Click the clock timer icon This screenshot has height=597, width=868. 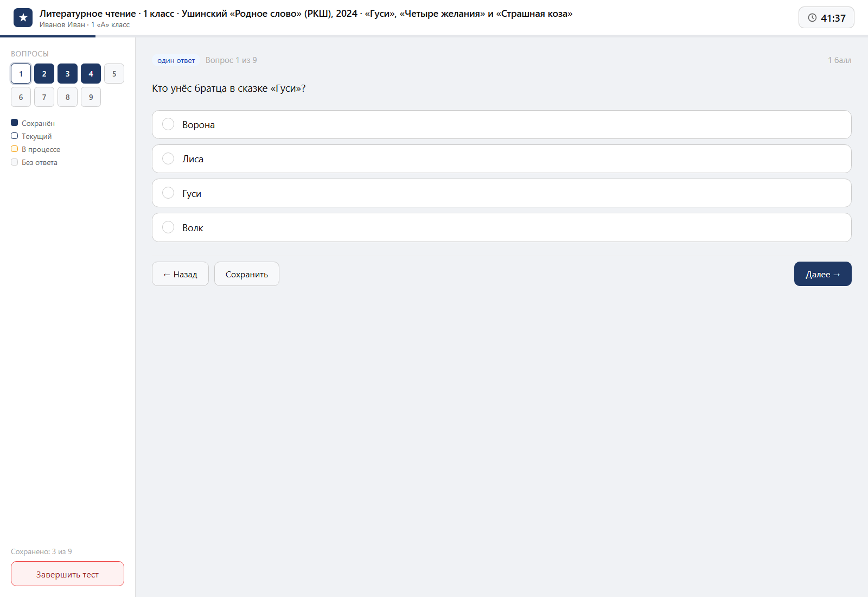pos(812,18)
